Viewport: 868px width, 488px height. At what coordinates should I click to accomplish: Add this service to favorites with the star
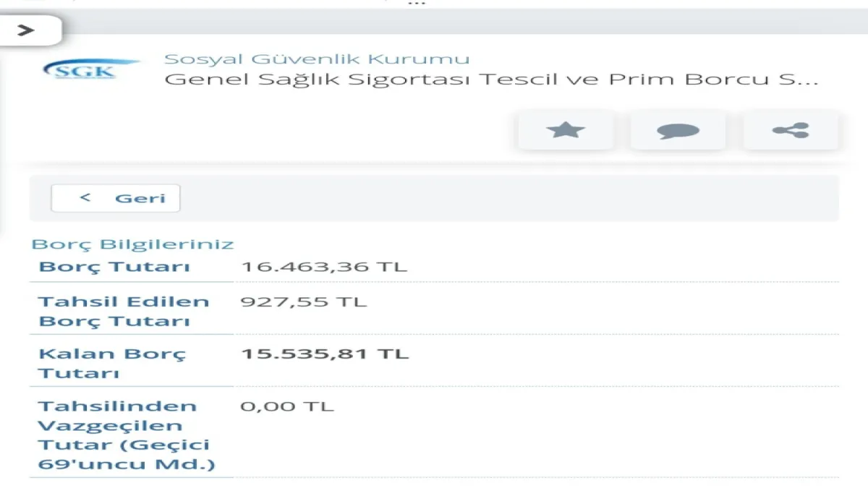[x=566, y=130]
